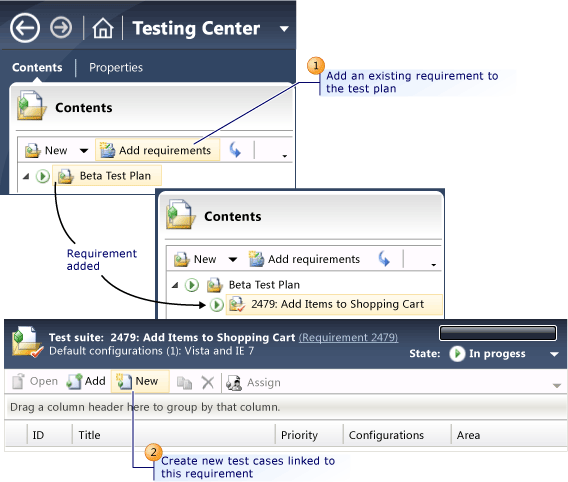This screenshot has width=568, height=482.
Task: Click New in the upper Contents toolbar
Action: [46, 150]
